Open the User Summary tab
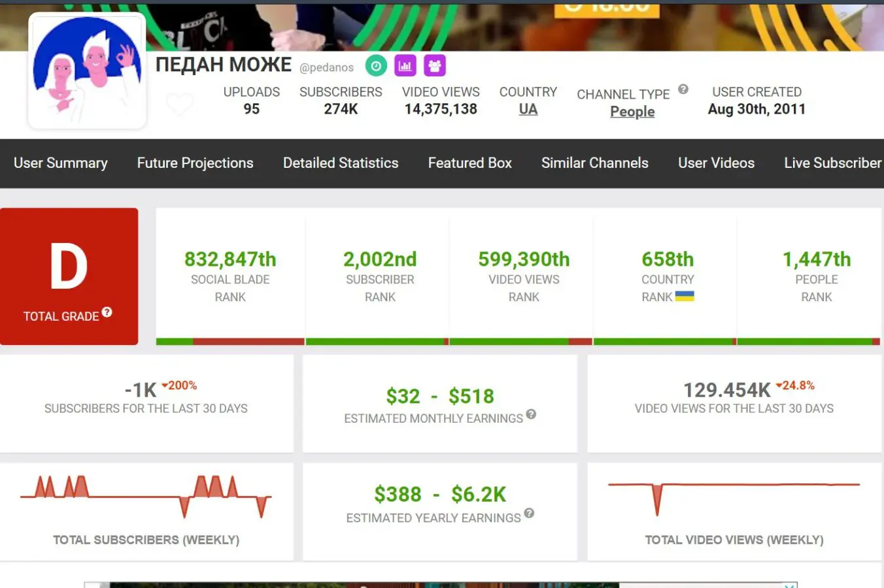Image resolution: width=884 pixels, height=588 pixels. click(x=61, y=163)
